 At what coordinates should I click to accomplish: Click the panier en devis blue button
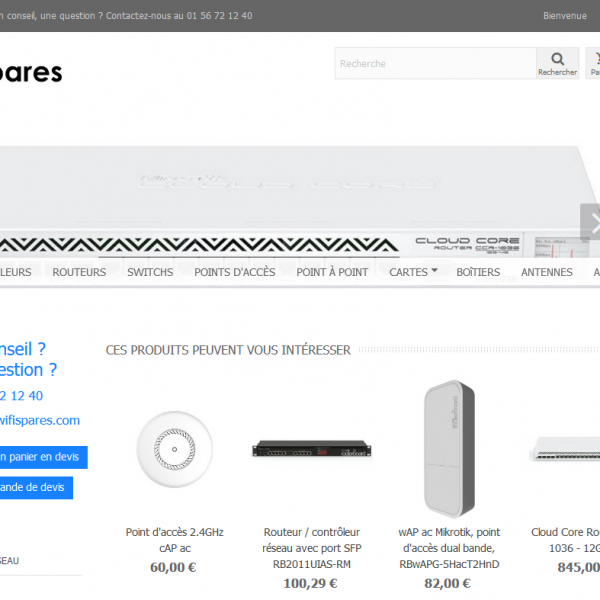point(43,457)
